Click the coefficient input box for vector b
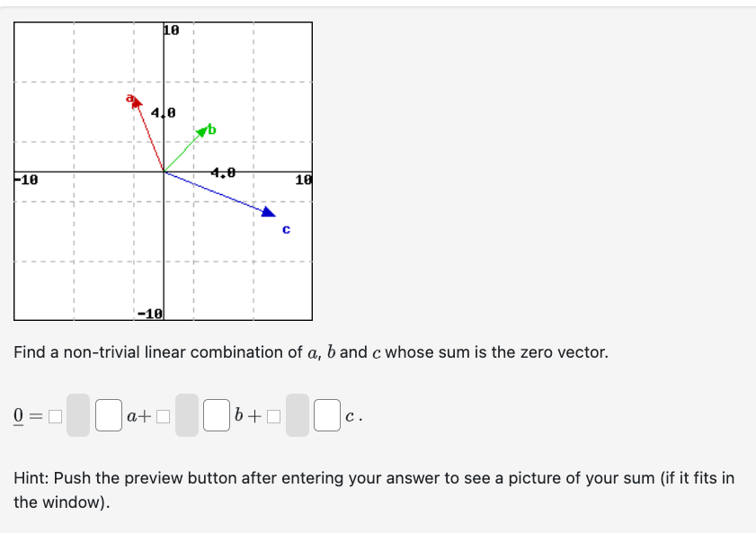Screen dimensions: 756x533 coord(218,415)
